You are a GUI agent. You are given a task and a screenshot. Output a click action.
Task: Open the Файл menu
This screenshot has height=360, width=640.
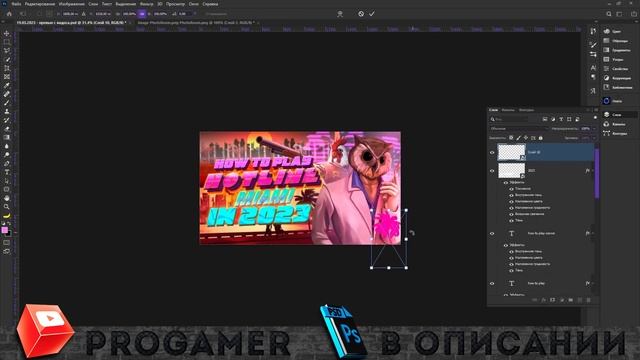click(x=16, y=4)
